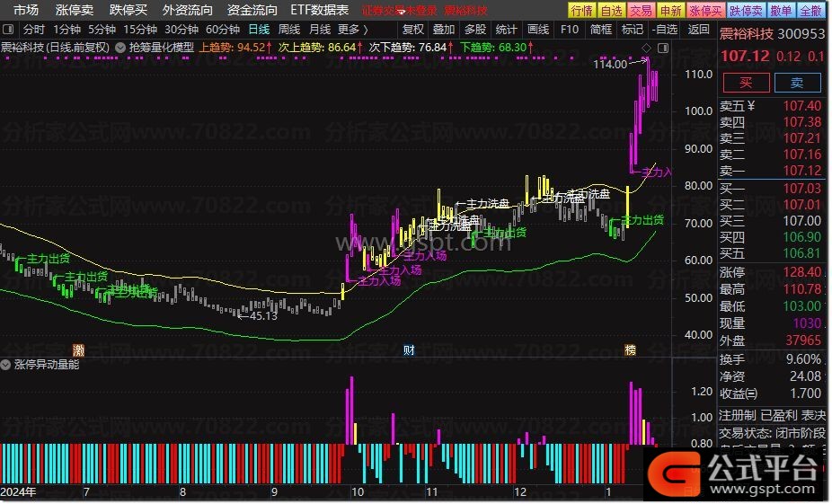Click the red 涨停买 button
Viewport: 832px width, 504px height.
click(x=705, y=11)
